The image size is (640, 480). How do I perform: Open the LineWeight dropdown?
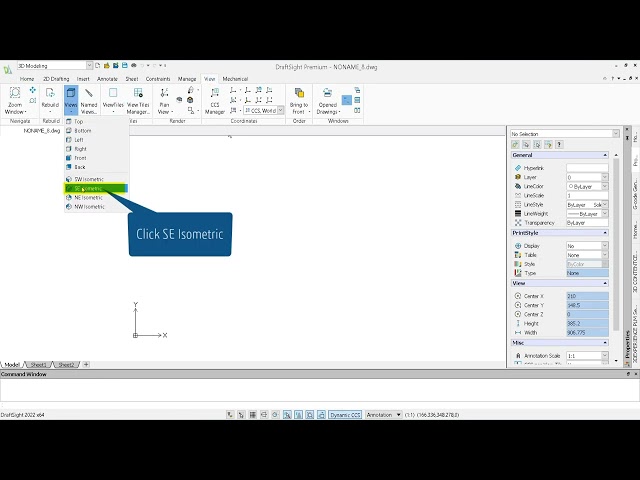click(x=604, y=213)
